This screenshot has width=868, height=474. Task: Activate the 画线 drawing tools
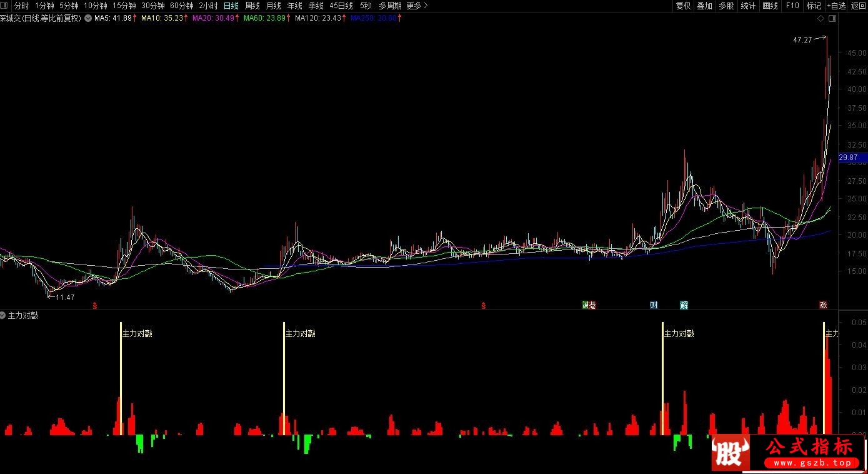(771, 6)
